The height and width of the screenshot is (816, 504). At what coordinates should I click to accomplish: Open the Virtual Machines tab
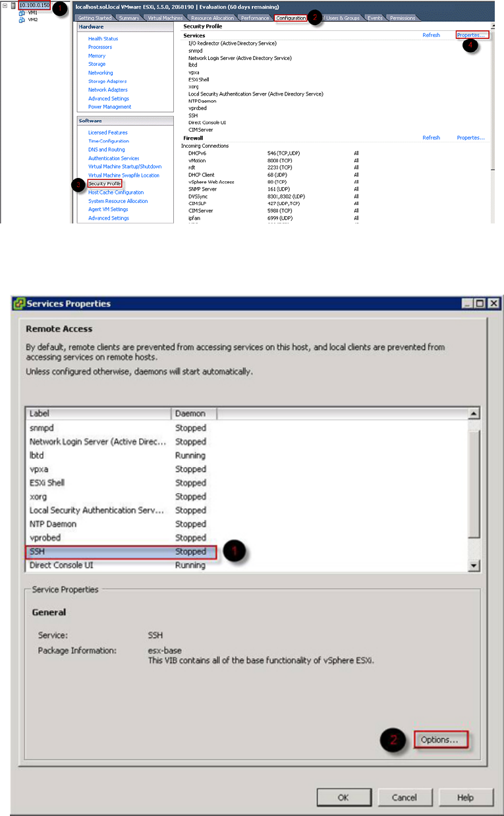(165, 18)
